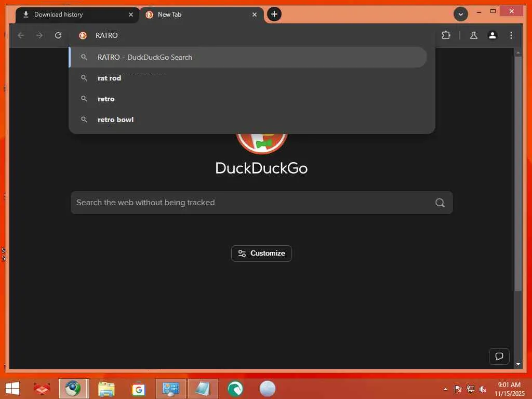The image size is (532, 399).
Task: Minimize the browser window
Action: (478, 12)
